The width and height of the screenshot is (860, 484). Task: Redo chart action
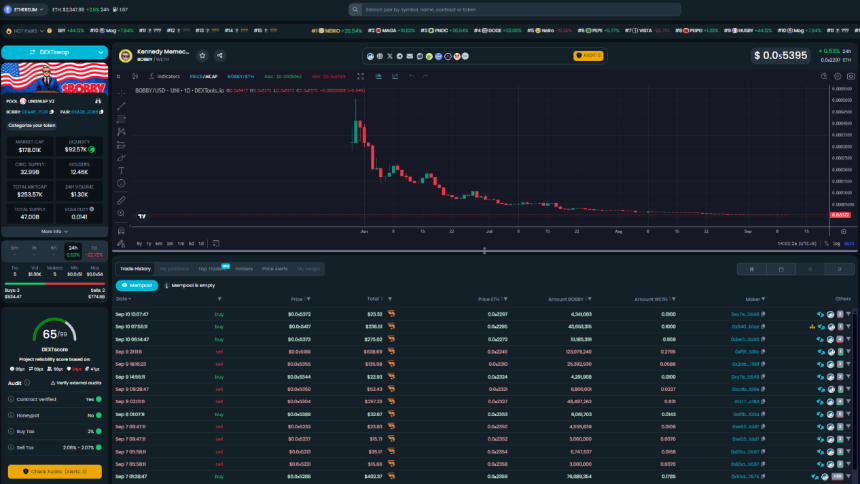pyautogui.click(x=425, y=76)
